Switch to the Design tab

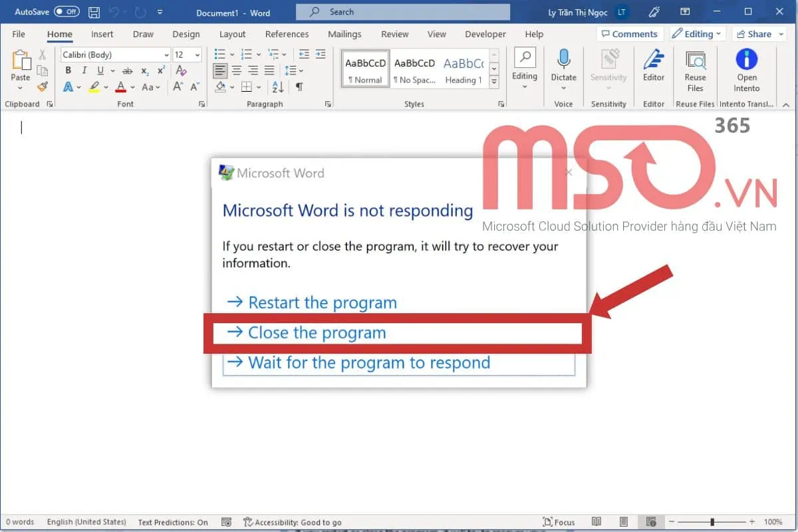click(186, 34)
